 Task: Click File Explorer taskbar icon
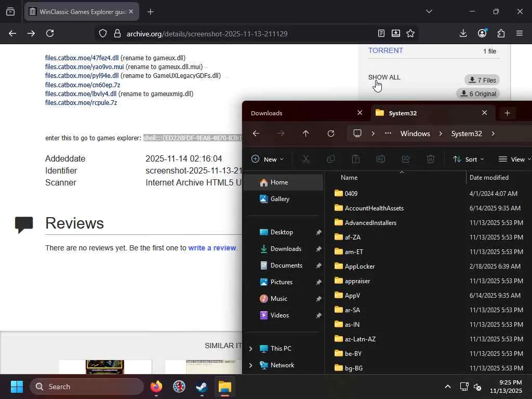pos(224,387)
